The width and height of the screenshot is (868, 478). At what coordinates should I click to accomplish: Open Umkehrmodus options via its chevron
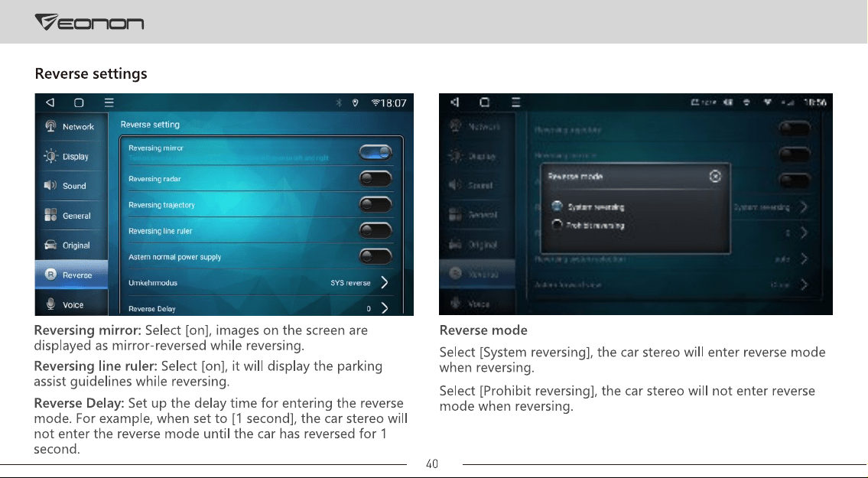coord(385,282)
